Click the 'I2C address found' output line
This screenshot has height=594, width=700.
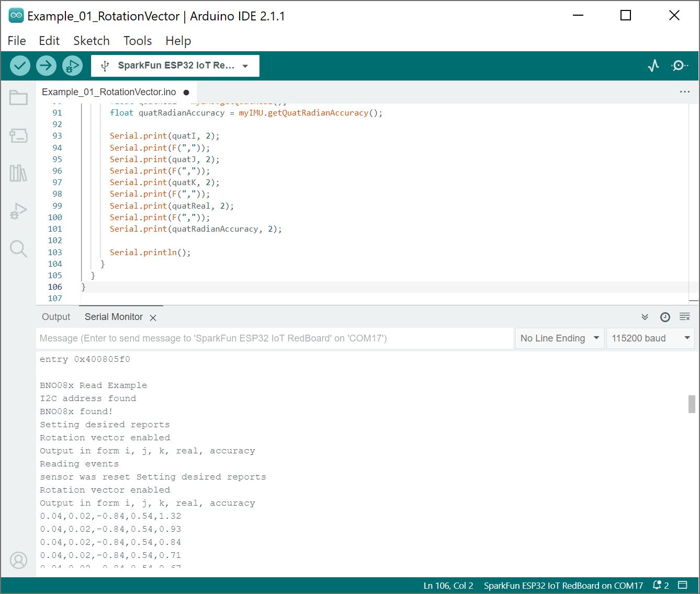tap(88, 398)
